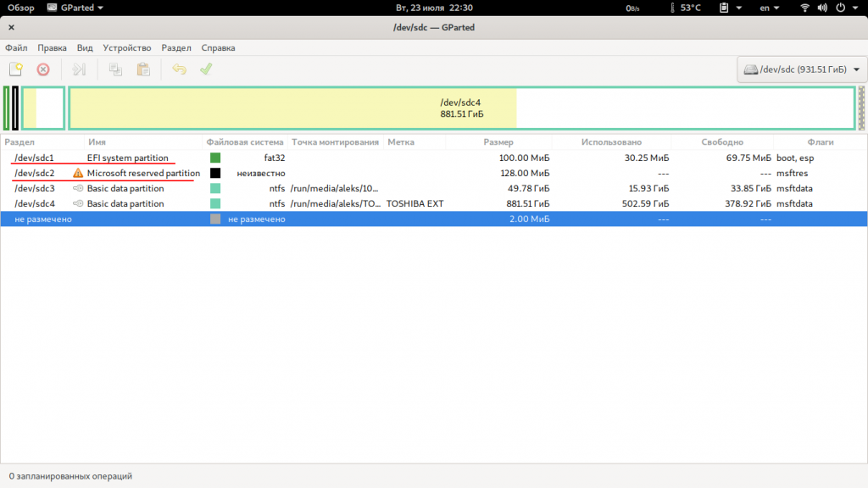868x488 pixels.
Task: Open the clipboard indicator dropdown in top bar
Action: (x=730, y=8)
